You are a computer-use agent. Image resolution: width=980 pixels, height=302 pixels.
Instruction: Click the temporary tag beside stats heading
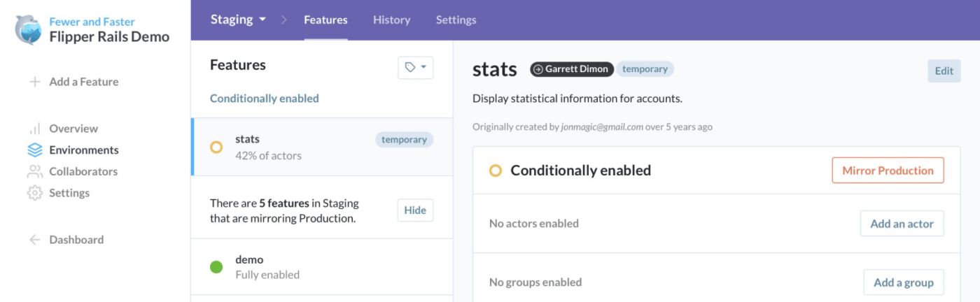645,69
